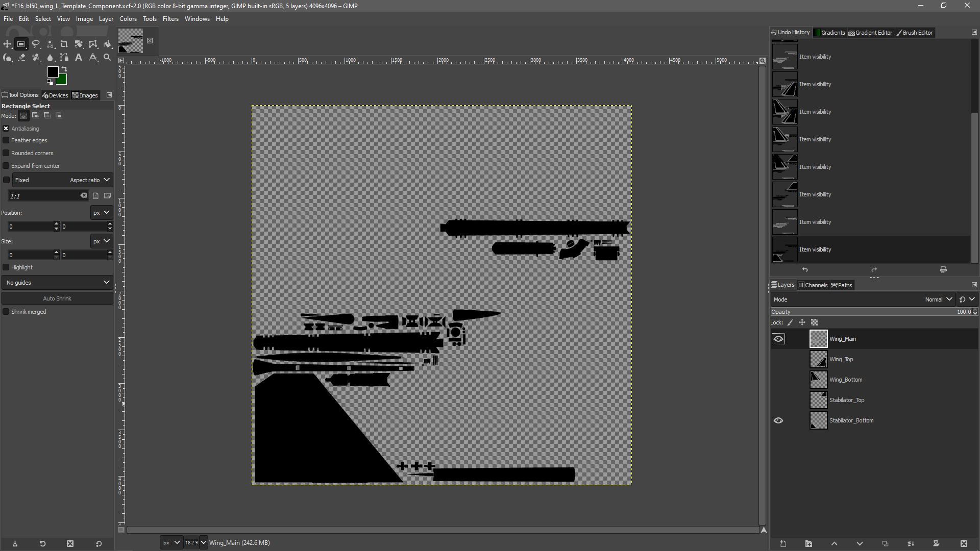Select the Eraser tool
Viewport: 980px width, 551px height.
21,58
